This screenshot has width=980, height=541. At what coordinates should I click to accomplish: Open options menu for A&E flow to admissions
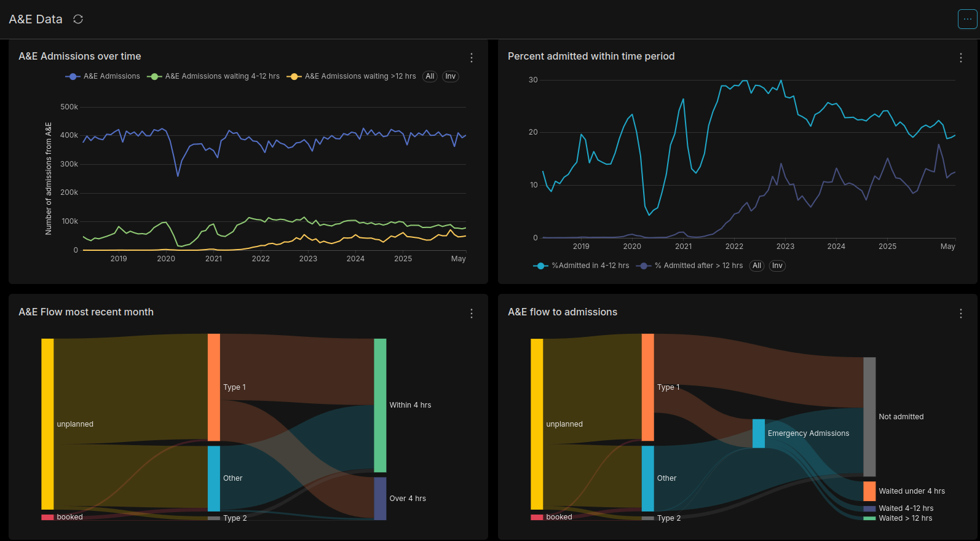tap(961, 313)
